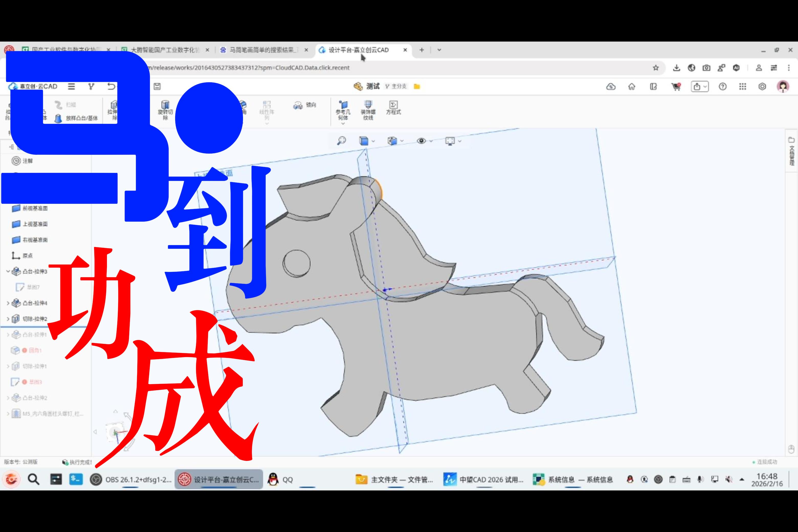Open a new browser tab
The width and height of the screenshot is (798, 532).
pyautogui.click(x=422, y=50)
